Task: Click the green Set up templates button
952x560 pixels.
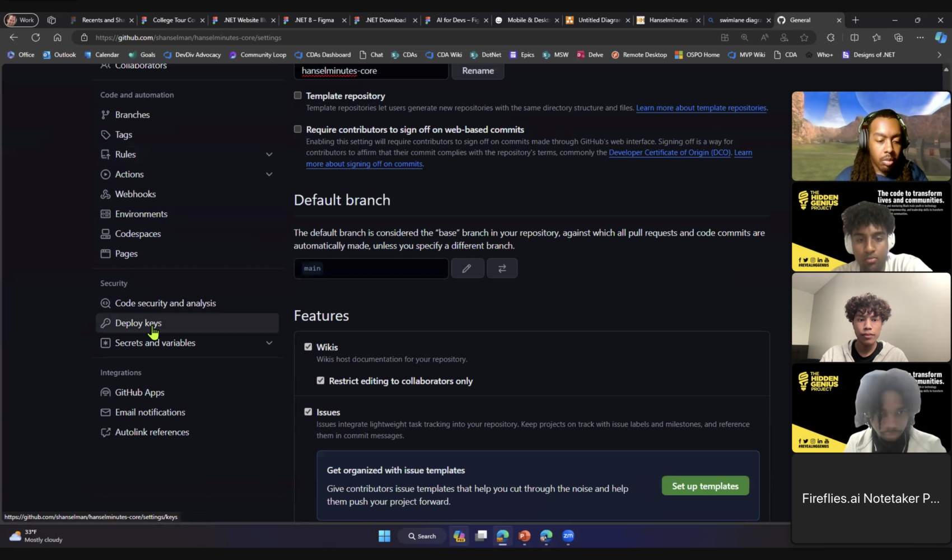Action: click(705, 486)
